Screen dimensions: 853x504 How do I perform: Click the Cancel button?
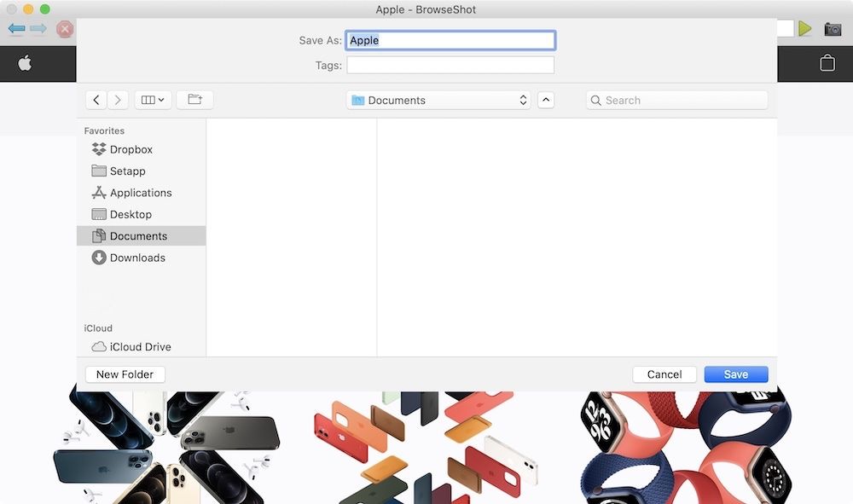[664, 374]
